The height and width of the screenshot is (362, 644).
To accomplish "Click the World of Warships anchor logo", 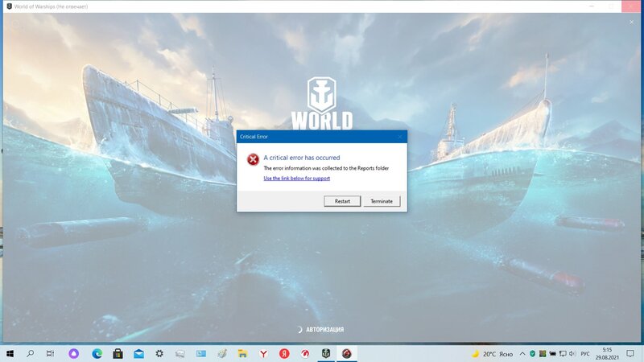I will click(x=321, y=96).
